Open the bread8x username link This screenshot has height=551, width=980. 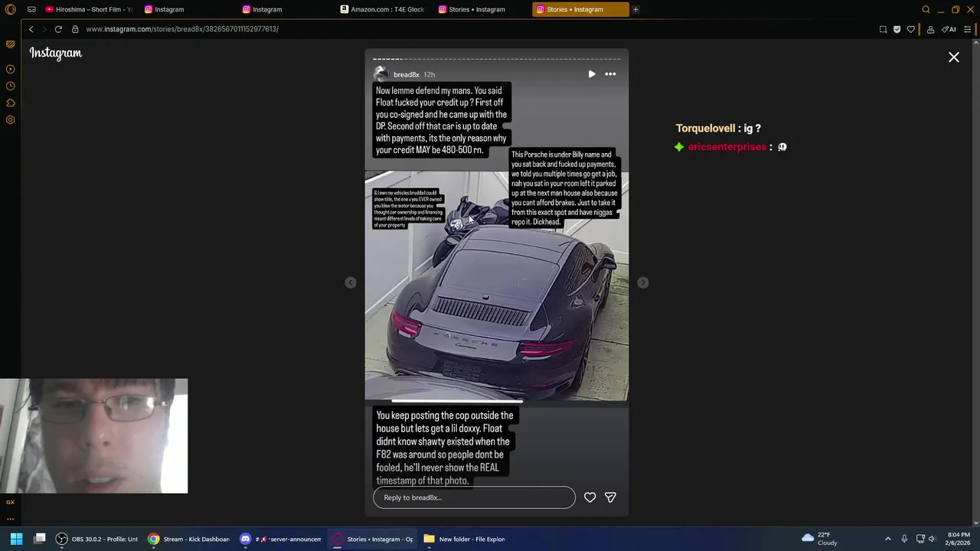click(406, 74)
